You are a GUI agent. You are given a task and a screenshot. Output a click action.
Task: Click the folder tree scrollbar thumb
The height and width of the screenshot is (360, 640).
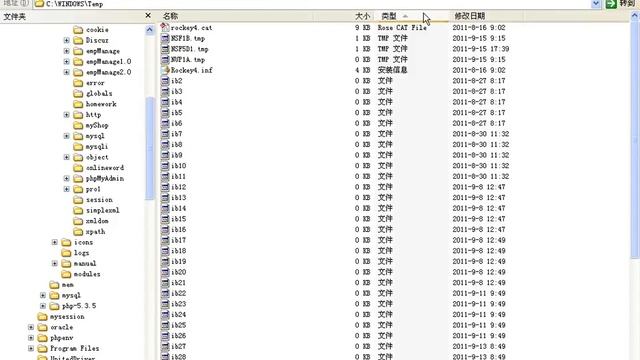tap(149, 148)
